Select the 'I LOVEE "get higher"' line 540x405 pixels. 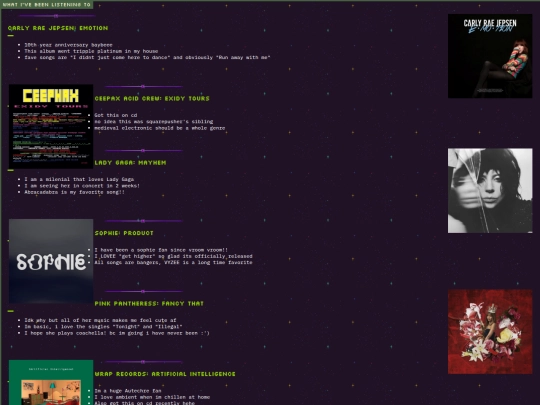coord(173,256)
